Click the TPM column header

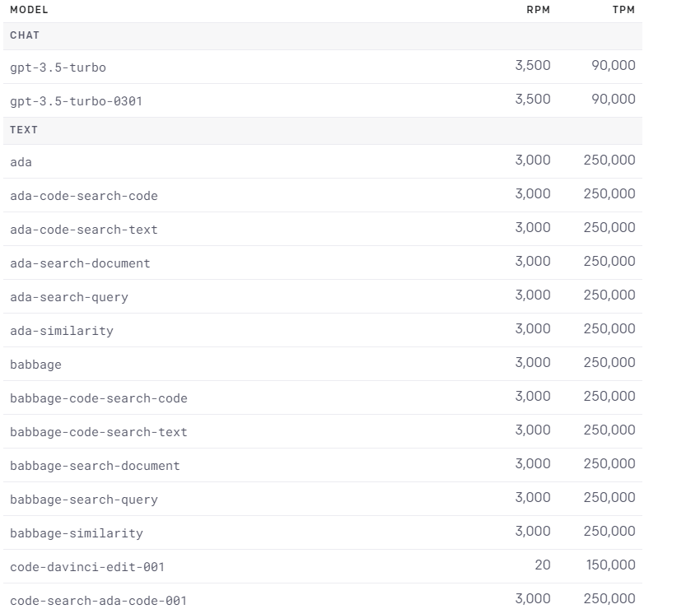point(623,10)
